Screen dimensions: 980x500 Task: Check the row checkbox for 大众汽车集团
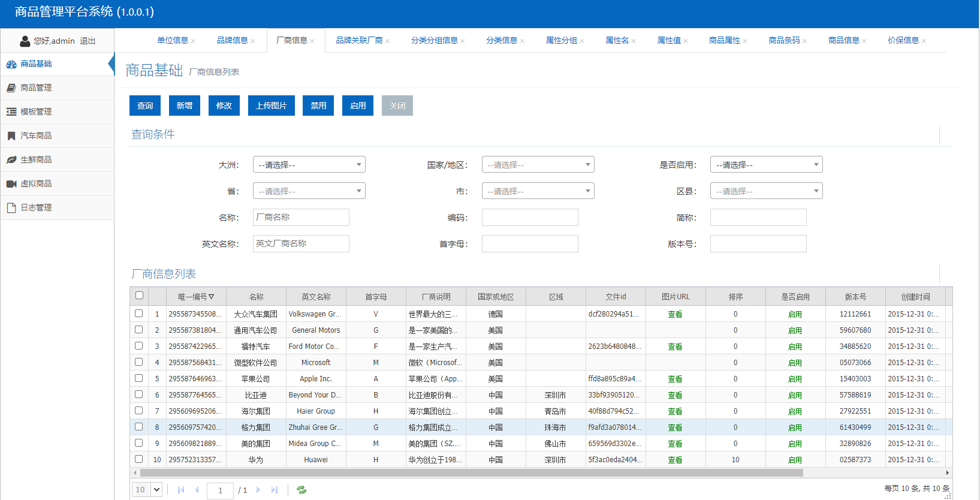139,314
